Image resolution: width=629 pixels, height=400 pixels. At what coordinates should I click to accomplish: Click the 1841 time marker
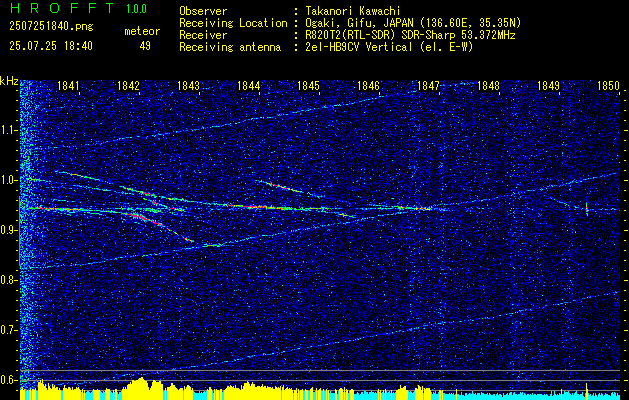68,86
